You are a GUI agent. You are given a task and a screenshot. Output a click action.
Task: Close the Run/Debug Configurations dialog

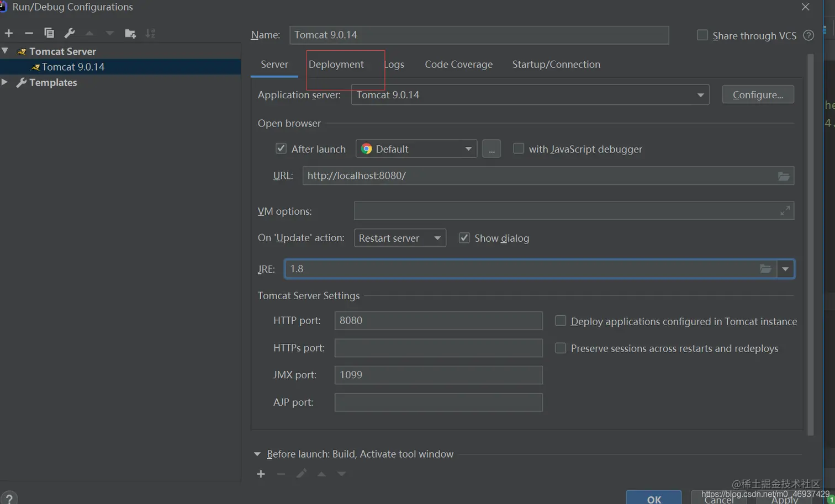(805, 7)
